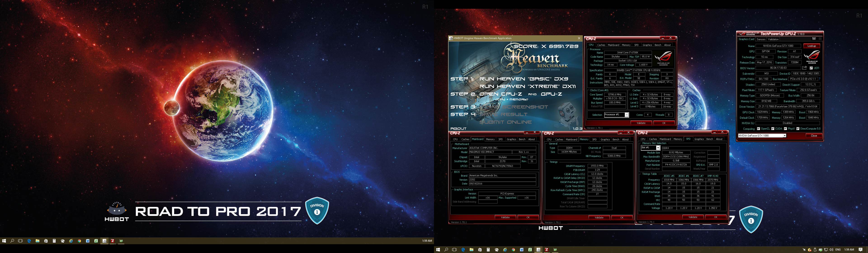Open Calculator from the right monitor taskbar
Viewport: 868px width, 253px height.
click(x=488, y=250)
